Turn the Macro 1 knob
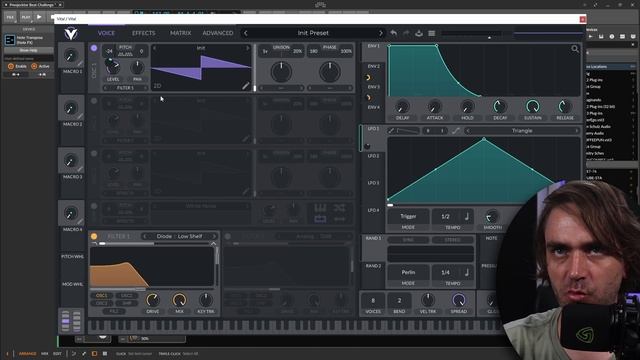The image size is (640, 360). 71,56
